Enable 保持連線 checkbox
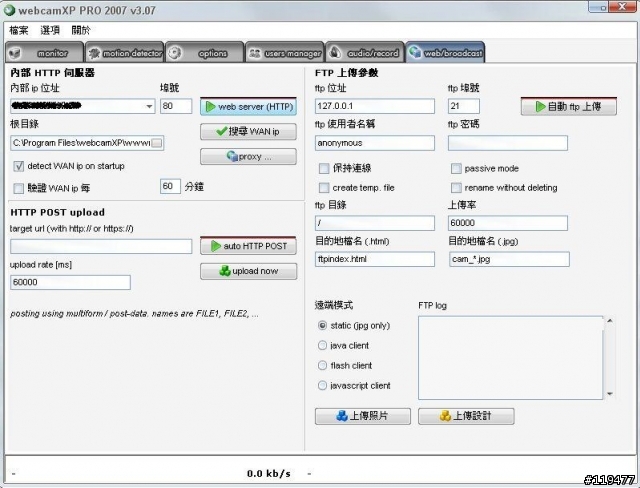The height and width of the screenshot is (488, 640). click(324, 168)
